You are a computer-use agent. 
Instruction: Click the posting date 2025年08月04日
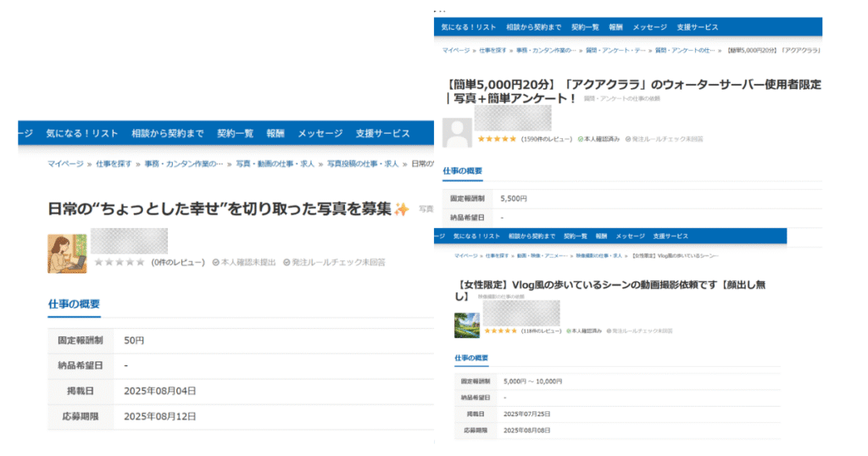click(160, 391)
